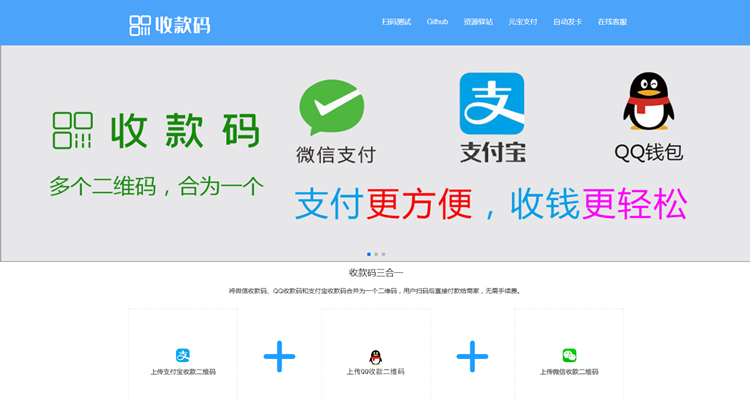This screenshot has height=402, width=750.
Task: Click the small WeChat upload icon
Action: click(569, 355)
